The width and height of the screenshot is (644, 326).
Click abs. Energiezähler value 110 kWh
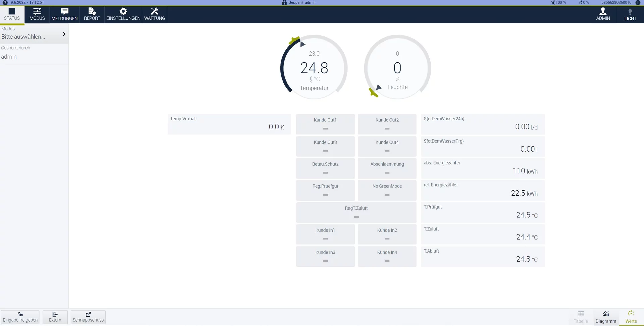click(525, 171)
